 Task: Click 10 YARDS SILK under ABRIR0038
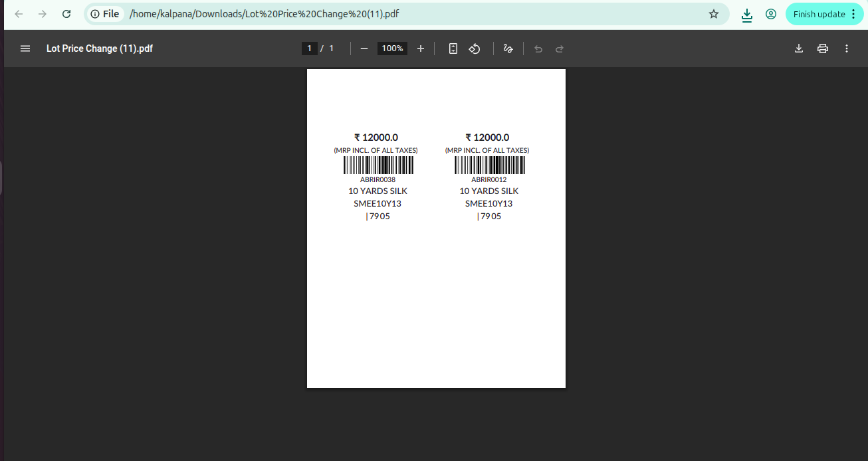click(378, 191)
